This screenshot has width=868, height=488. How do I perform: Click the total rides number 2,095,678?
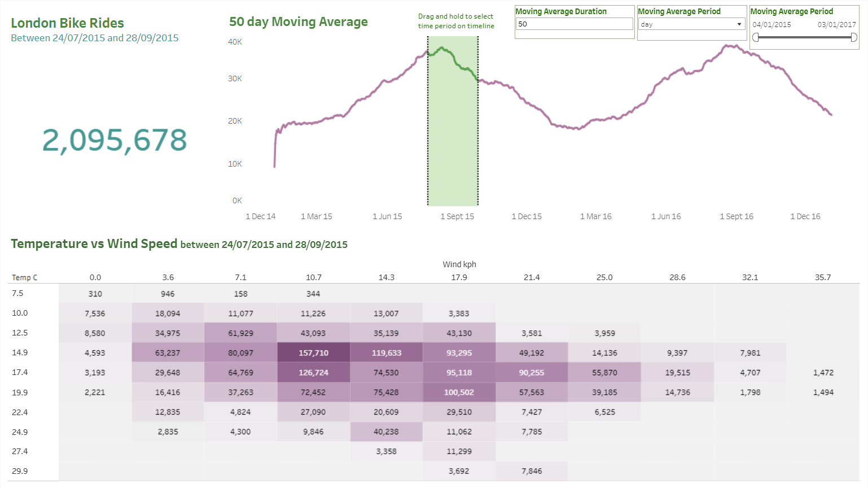[x=115, y=140]
